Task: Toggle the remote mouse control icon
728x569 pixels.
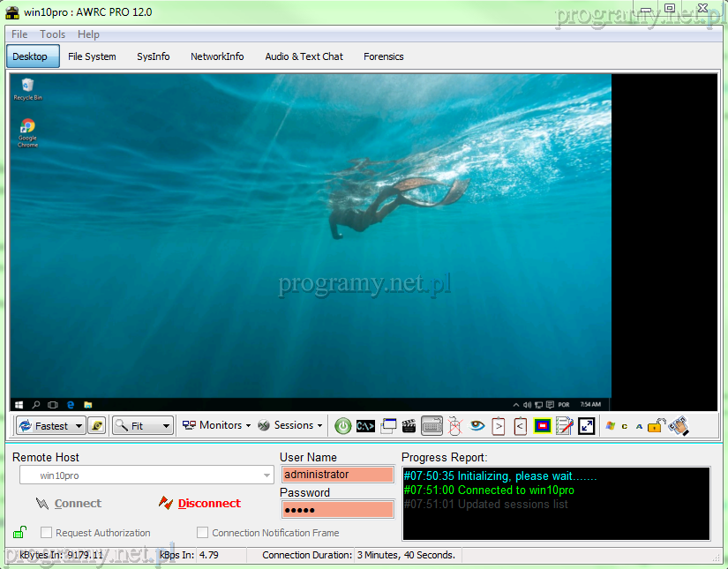Action: point(454,426)
